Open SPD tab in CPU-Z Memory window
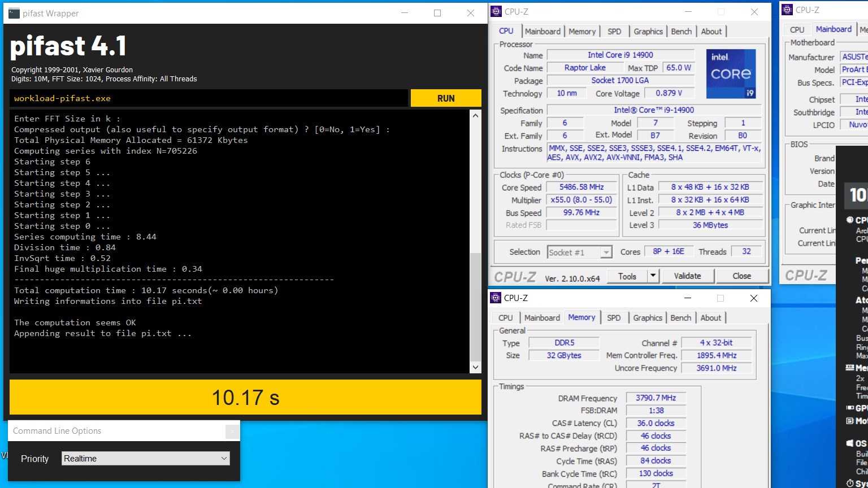This screenshot has height=488, width=868. point(614,317)
